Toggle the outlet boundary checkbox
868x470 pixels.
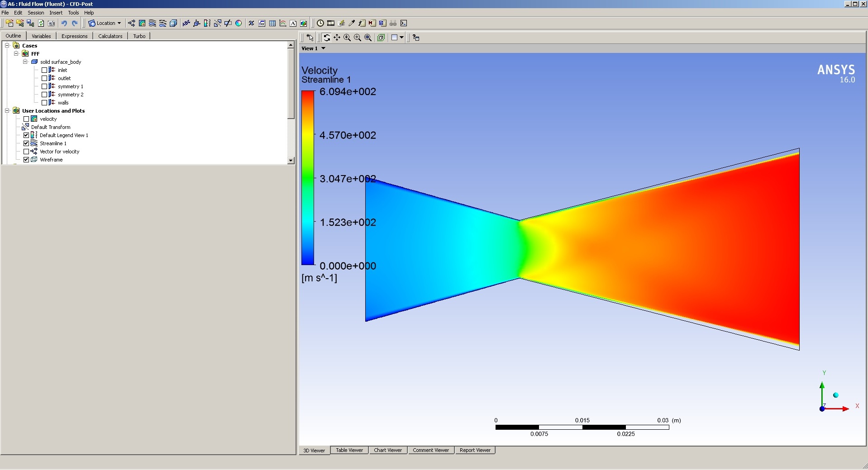(x=44, y=78)
